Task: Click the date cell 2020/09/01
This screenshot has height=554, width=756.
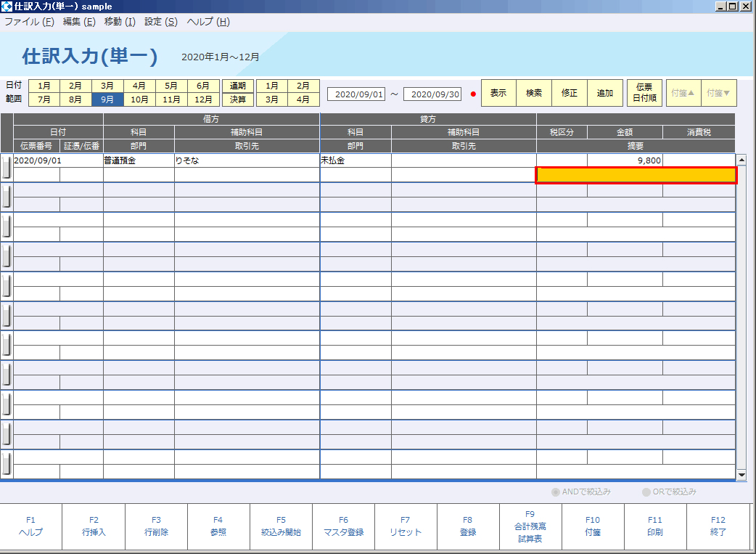Action: point(58,160)
